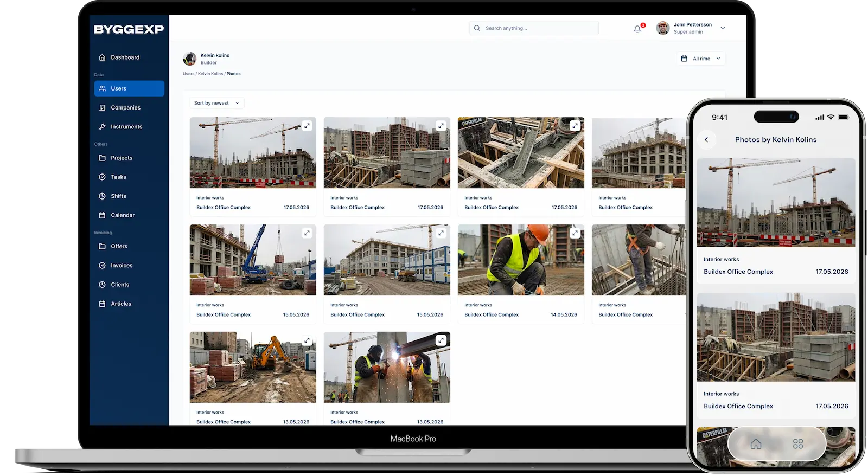868x476 pixels.
Task: Open the 'All time' date filter dropdown
Action: (701, 59)
